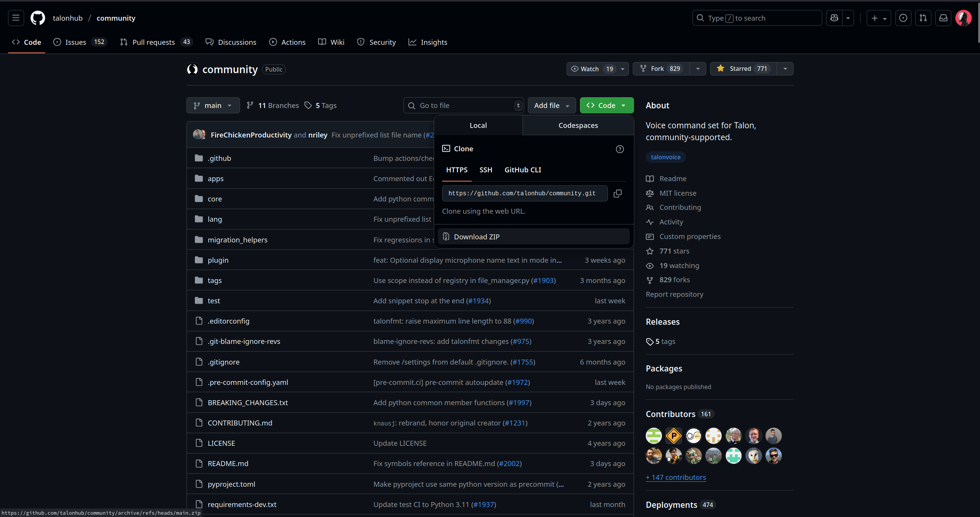The width and height of the screenshot is (980, 517).
Task: Focus the Go to file search field
Action: pos(464,105)
